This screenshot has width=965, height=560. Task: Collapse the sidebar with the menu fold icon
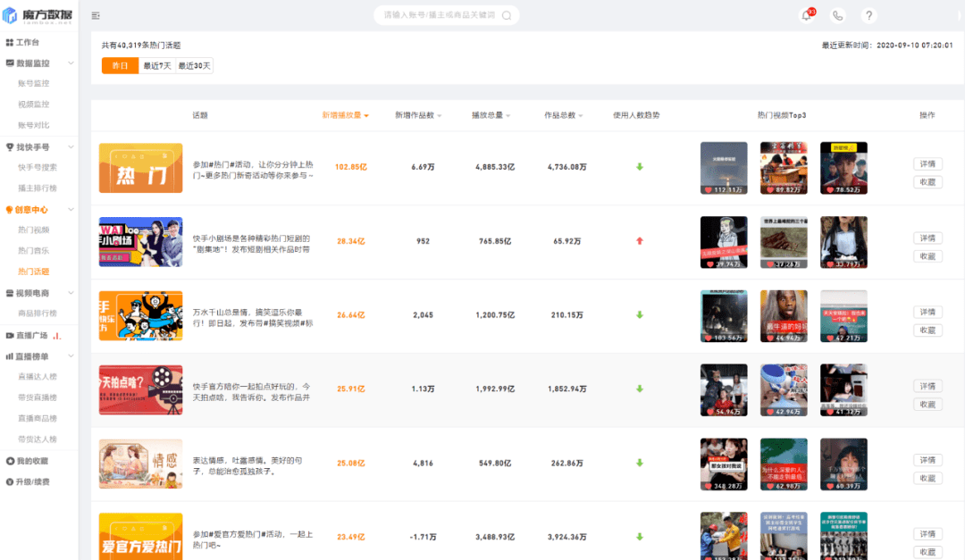point(96,15)
